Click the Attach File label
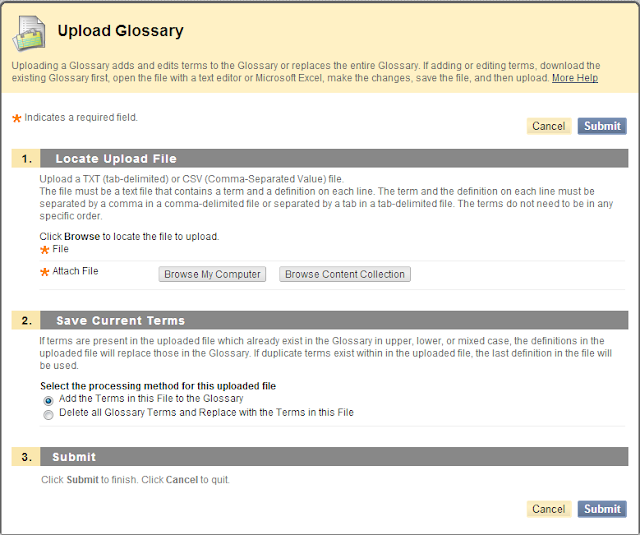The height and width of the screenshot is (535, 640). click(75, 271)
